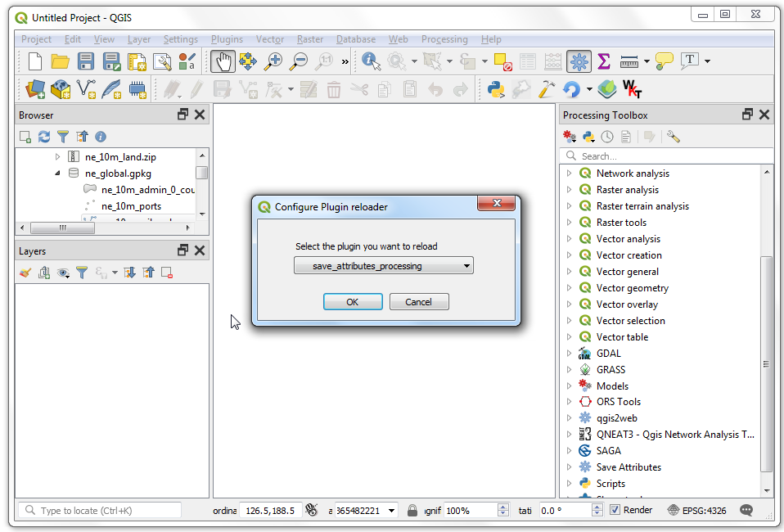The width and height of the screenshot is (784, 532).
Task: Click the Browser horizontal scrollbar thumb
Action: point(62,228)
